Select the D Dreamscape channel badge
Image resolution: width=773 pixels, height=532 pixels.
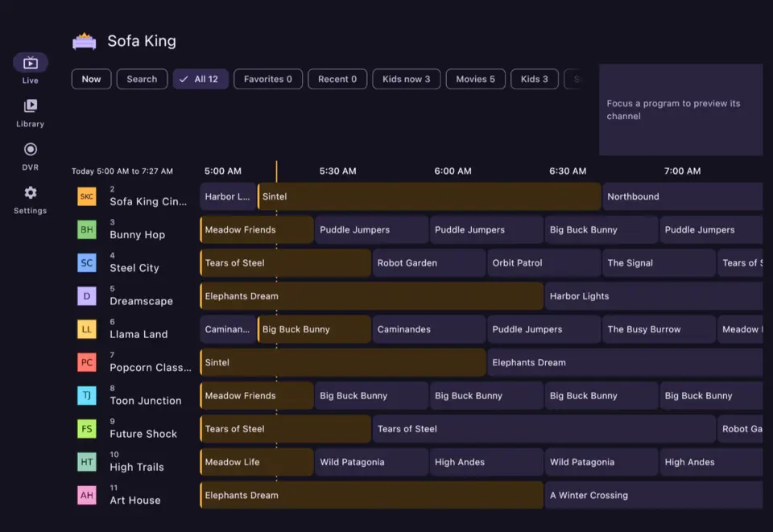pos(87,296)
